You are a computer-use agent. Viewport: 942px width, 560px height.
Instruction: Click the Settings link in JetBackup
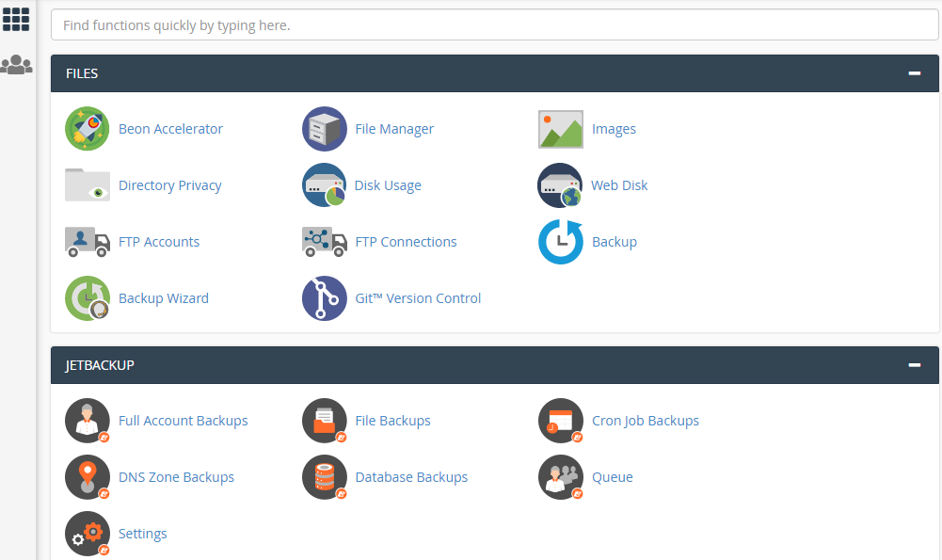pyautogui.click(x=142, y=535)
